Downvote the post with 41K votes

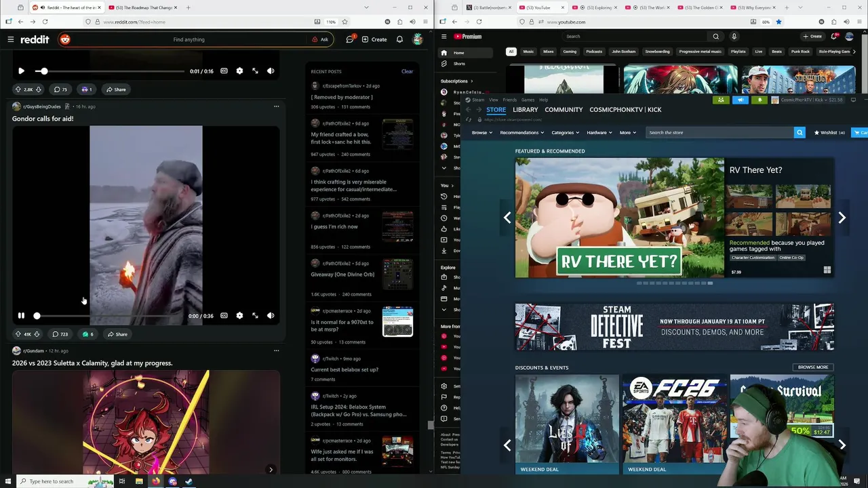coord(37,334)
